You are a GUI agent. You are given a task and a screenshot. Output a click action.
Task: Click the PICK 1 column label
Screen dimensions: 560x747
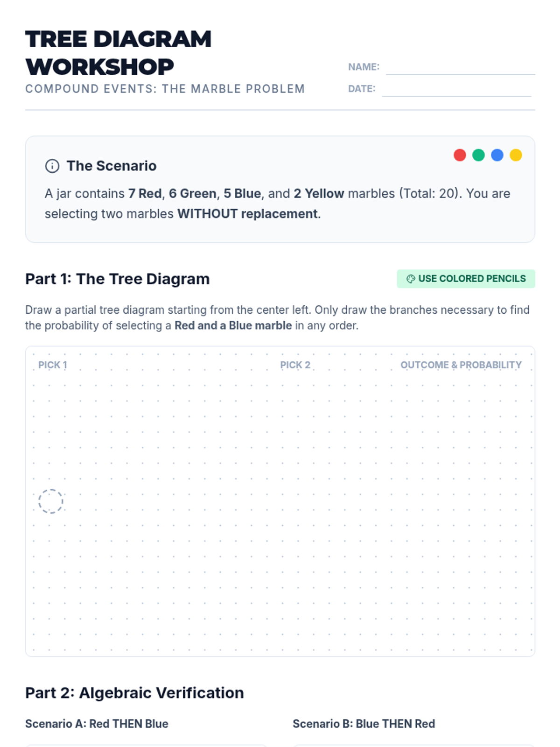(x=53, y=365)
